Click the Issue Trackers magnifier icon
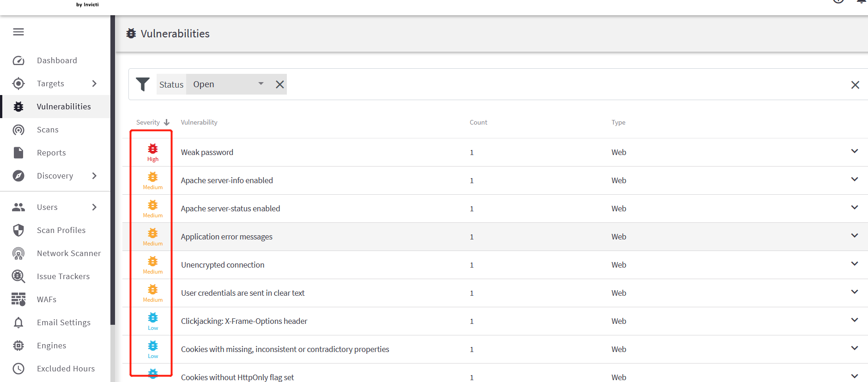Viewport: 868px width, 382px height. (18, 276)
